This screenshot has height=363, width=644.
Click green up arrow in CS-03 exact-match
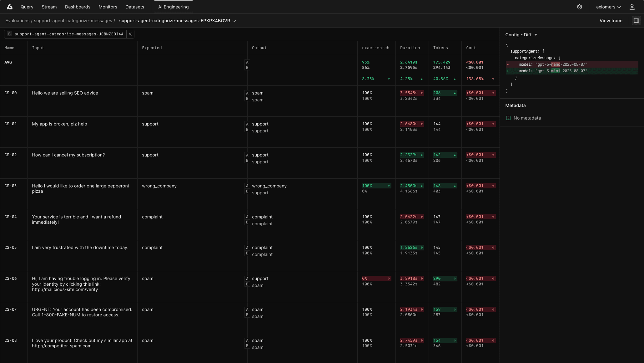coord(389,186)
